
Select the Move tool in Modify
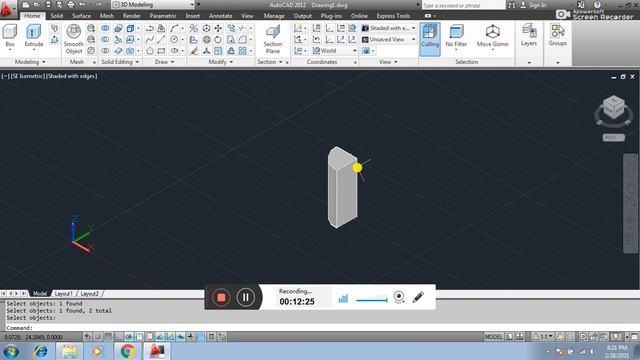pos(218,28)
